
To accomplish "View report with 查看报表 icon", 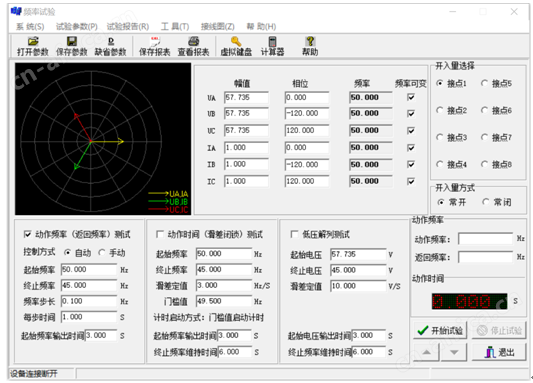I will click(193, 46).
